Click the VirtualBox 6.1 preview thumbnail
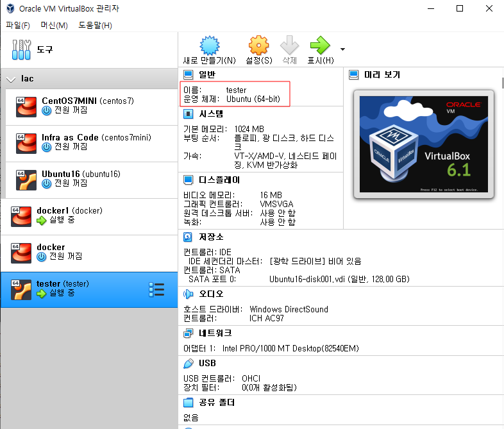The image size is (504, 429). pyautogui.click(x=424, y=145)
